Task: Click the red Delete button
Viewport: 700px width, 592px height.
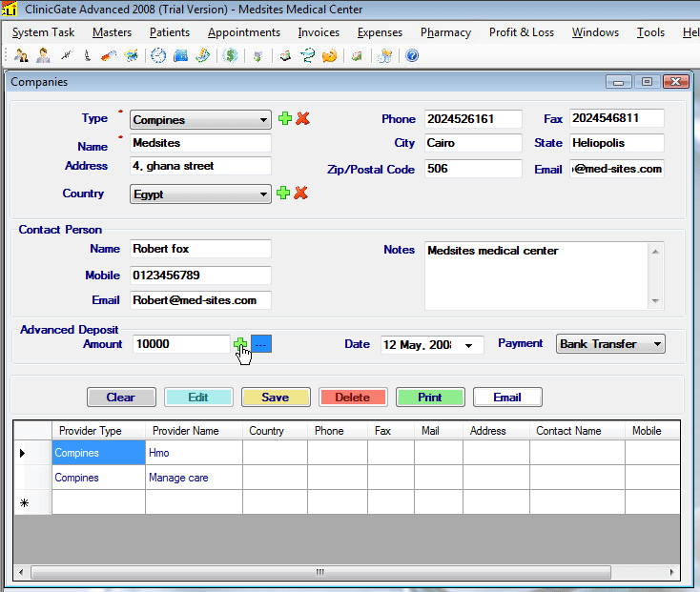Action: 353,397
